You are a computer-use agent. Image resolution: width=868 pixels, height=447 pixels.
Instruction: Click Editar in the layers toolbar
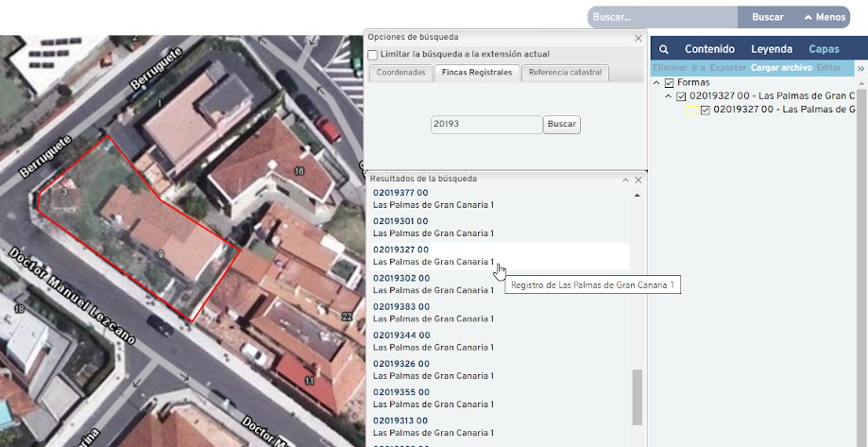pyautogui.click(x=828, y=68)
